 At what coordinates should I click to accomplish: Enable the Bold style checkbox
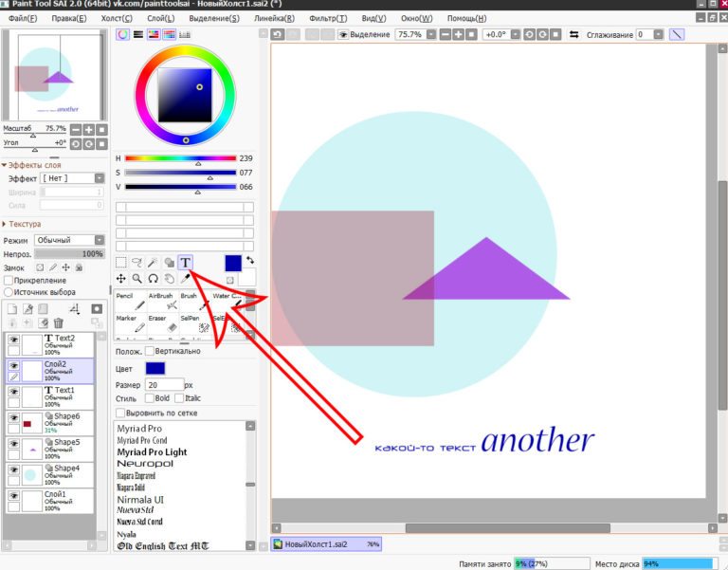[150, 398]
